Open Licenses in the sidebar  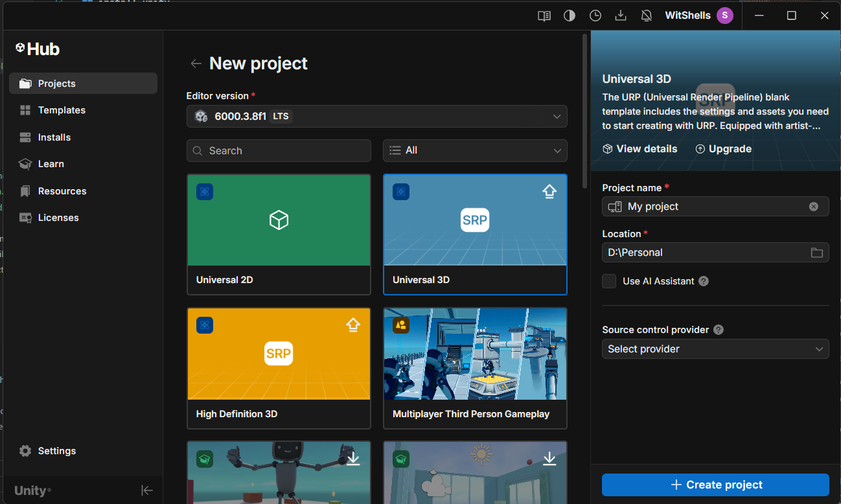(x=83, y=218)
